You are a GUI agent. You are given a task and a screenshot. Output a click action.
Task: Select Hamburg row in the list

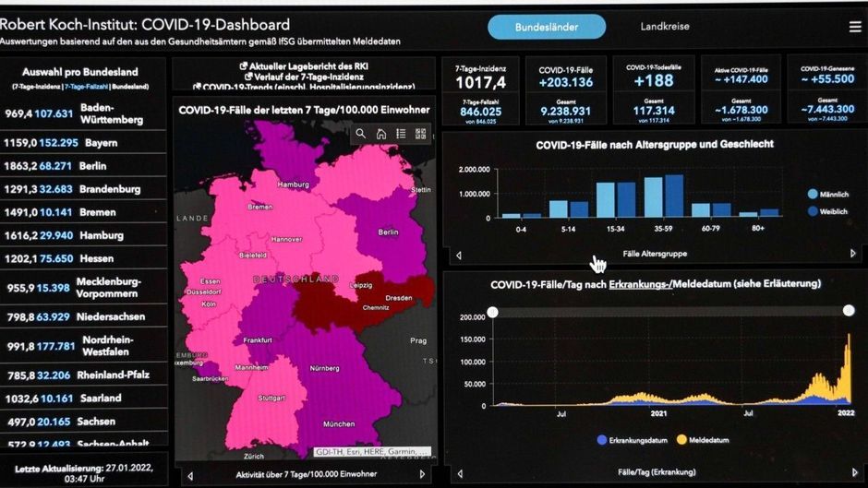tap(83, 236)
